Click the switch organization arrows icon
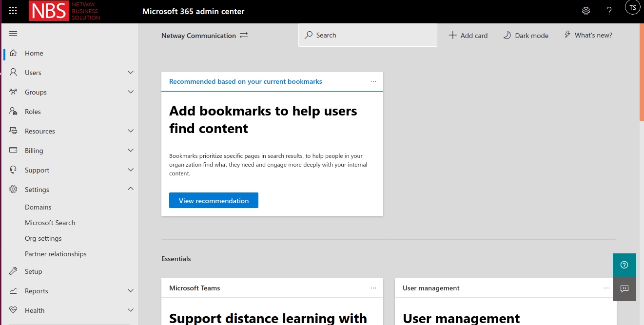 click(x=244, y=36)
